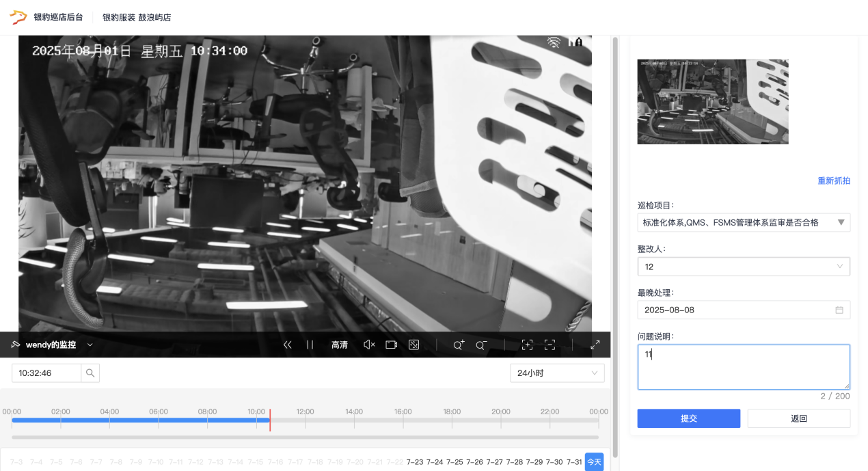868x471 pixels.
Task: Zoom out with the magnifier minus icon
Action: click(x=481, y=345)
